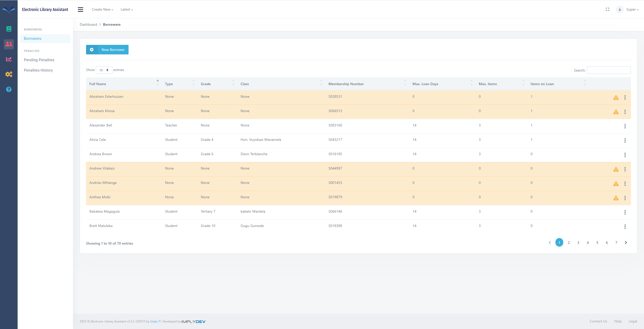Open the Super user menu
The width and height of the screenshot is (644, 329).
[x=632, y=10]
